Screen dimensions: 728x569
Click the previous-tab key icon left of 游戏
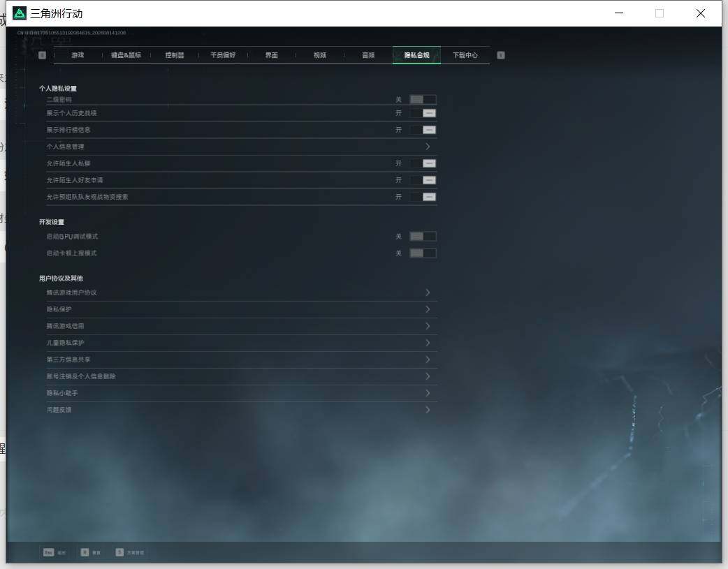(x=42, y=55)
